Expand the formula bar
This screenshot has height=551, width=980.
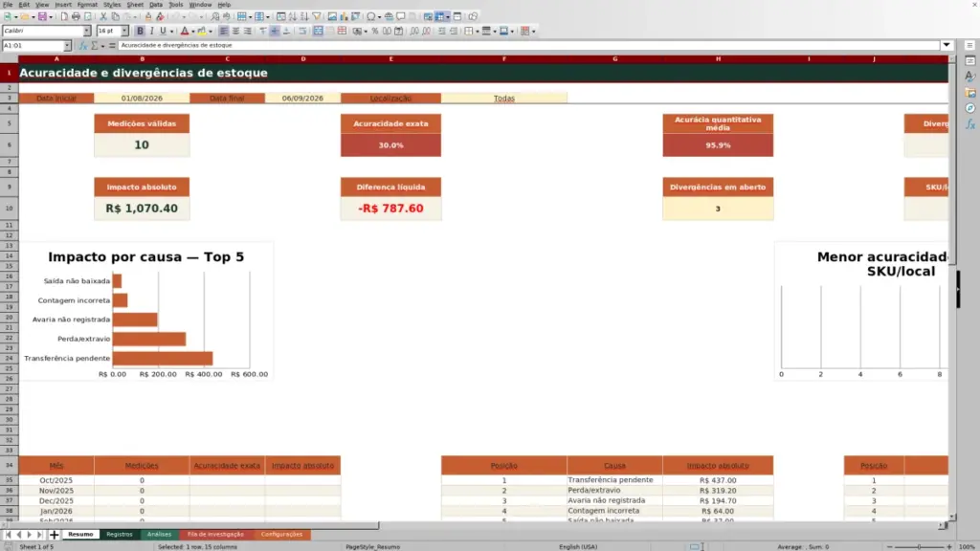click(947, 46)
